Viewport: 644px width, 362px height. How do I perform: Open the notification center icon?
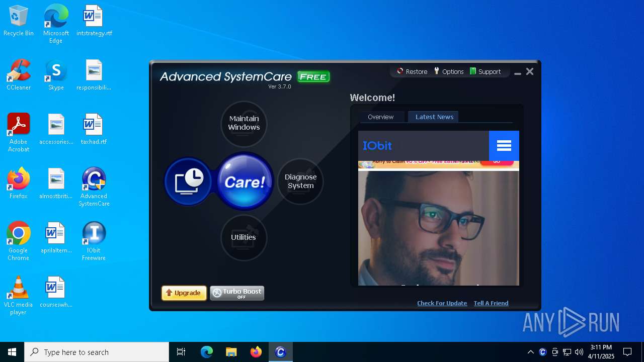click(627, 352)
